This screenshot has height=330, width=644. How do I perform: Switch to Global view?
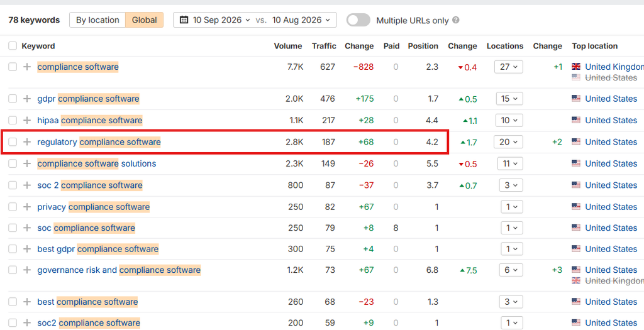[144, 19]
